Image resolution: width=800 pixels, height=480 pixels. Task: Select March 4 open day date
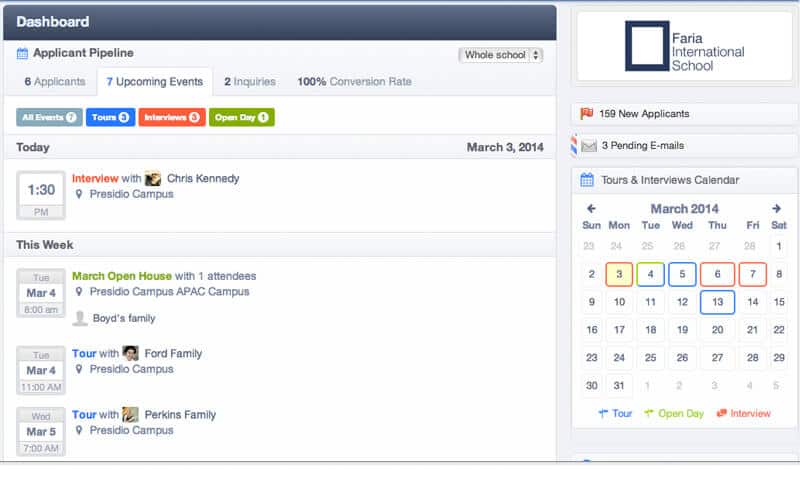pyautogui.click(x=650, y=274)
